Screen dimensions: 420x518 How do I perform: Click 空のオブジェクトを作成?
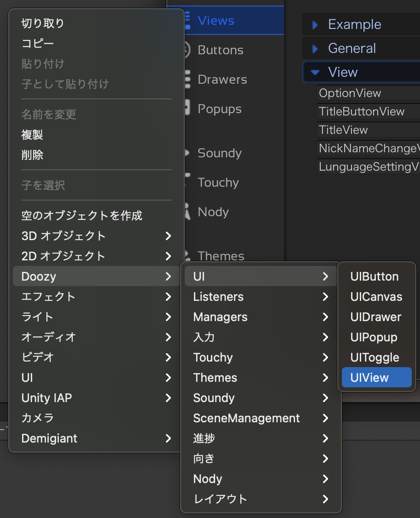point(96,215)
